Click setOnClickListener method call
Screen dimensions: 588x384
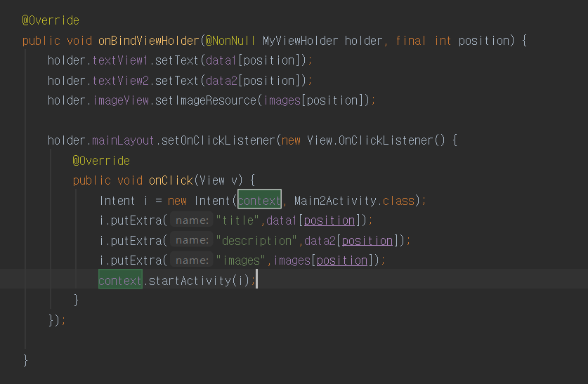pos(218,140)
